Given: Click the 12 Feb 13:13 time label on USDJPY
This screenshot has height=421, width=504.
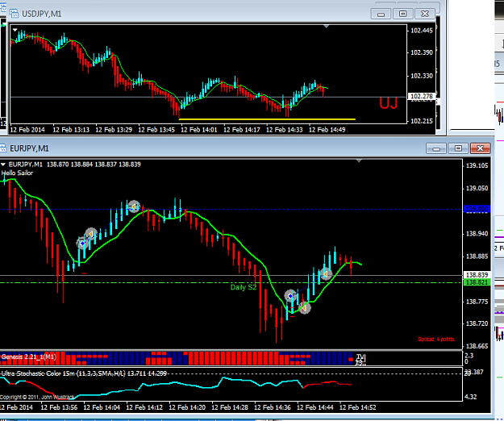Looking at the screenshot, I should [71, 130].
